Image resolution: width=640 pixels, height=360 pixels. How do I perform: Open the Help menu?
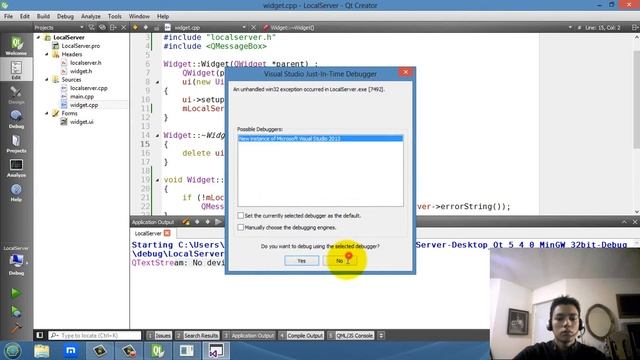coord(163,16)
